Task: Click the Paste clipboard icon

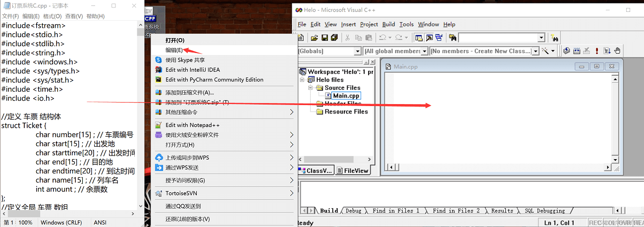Action: pos(369,38)
